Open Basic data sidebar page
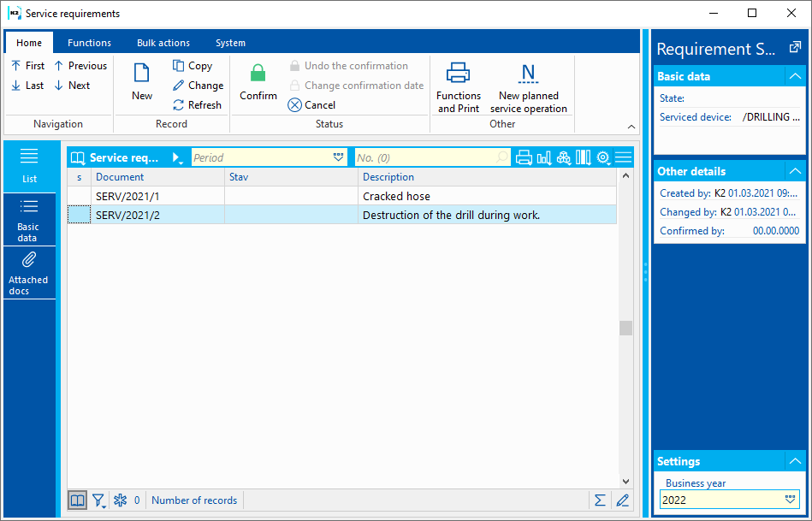812x521 pixels. tap(29, 220)
